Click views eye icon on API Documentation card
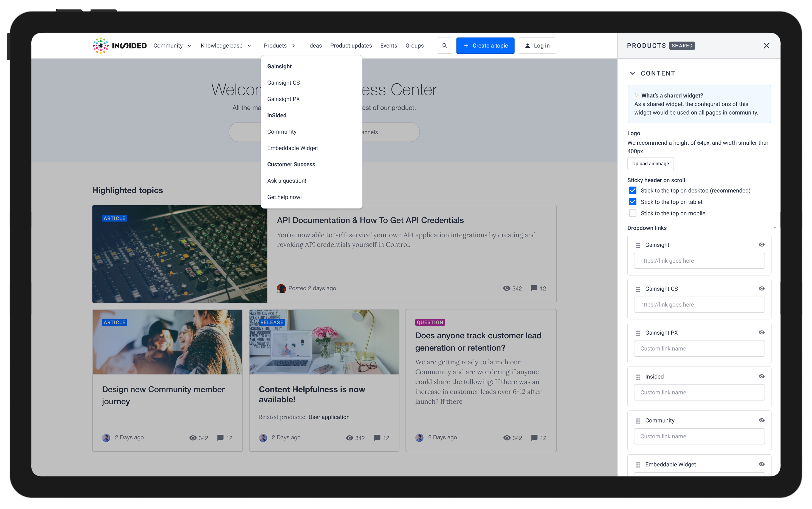The height and width of the screenshot is (509, 812). 506,288
